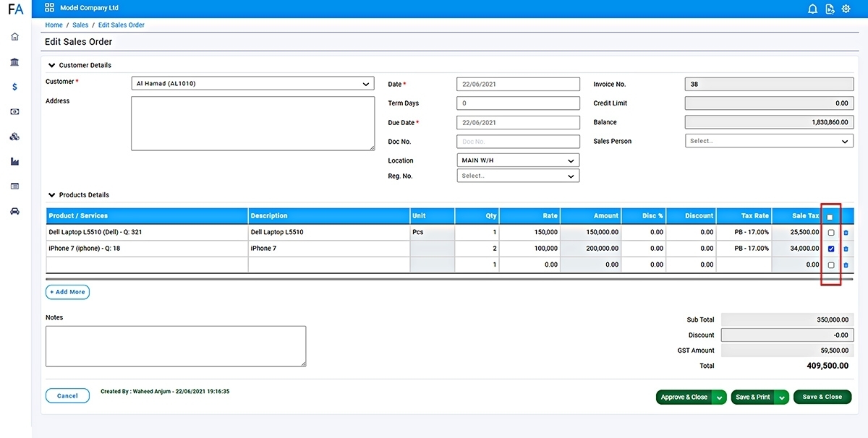Click Dell Laptop Tax Rate PB - 17.00%

744,233
